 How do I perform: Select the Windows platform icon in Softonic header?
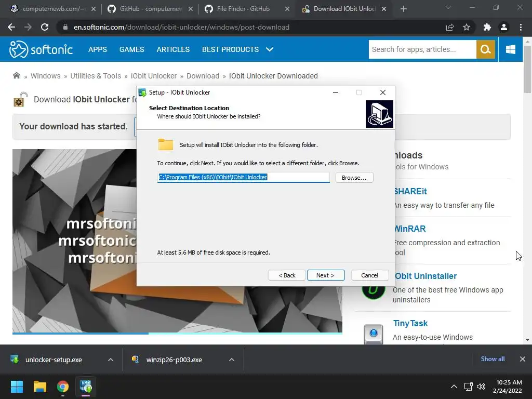(510, 49)
